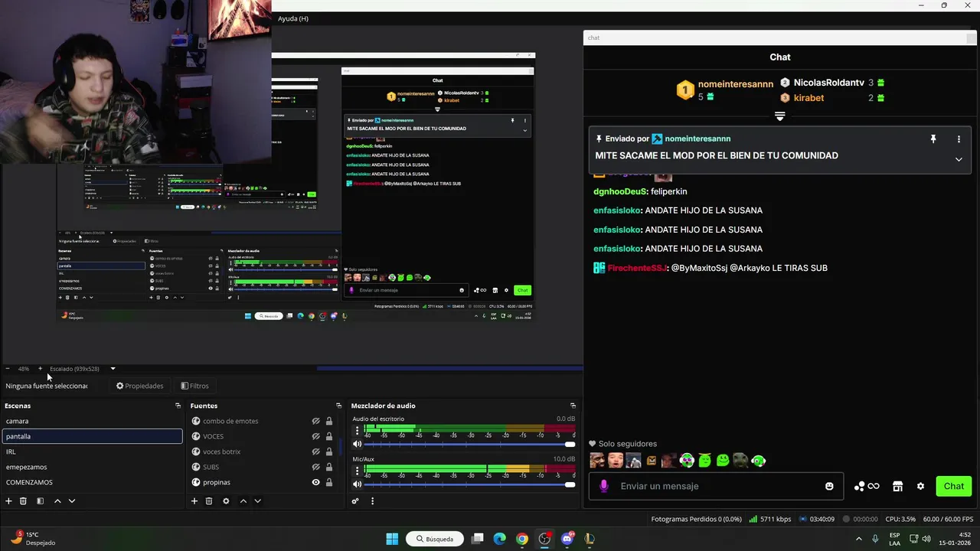The image size is (980, 551).
Task: Open the Windows Búsqueda search box
Action: (434, 539)
